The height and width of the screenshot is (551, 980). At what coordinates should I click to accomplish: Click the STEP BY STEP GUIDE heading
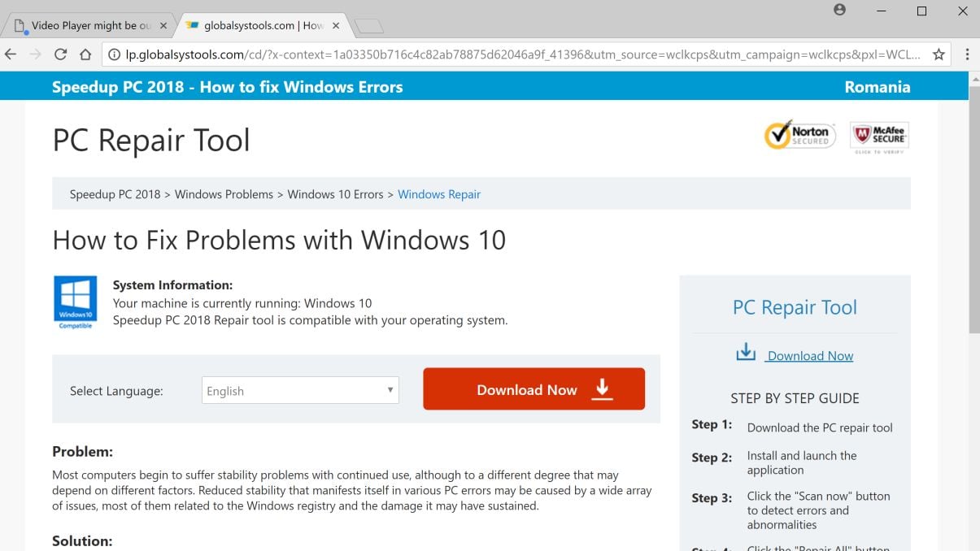(795, 398)
